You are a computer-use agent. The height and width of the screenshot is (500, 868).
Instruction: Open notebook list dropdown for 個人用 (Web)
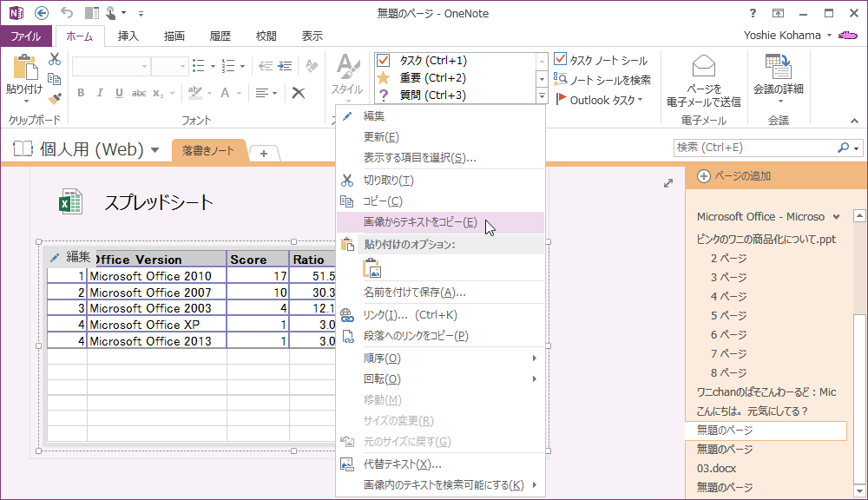click(155, 149)
